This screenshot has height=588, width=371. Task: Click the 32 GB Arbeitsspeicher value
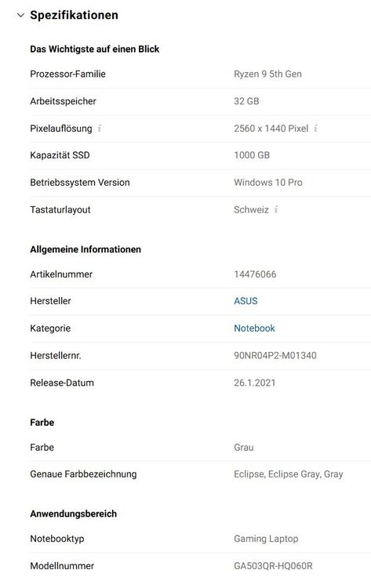(246, 101)
